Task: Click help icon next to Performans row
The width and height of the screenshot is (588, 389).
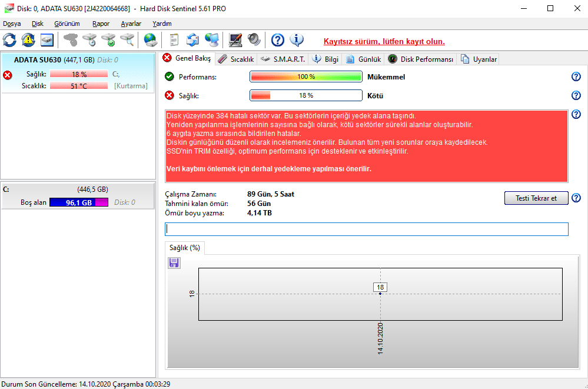Action: point(576,77)
